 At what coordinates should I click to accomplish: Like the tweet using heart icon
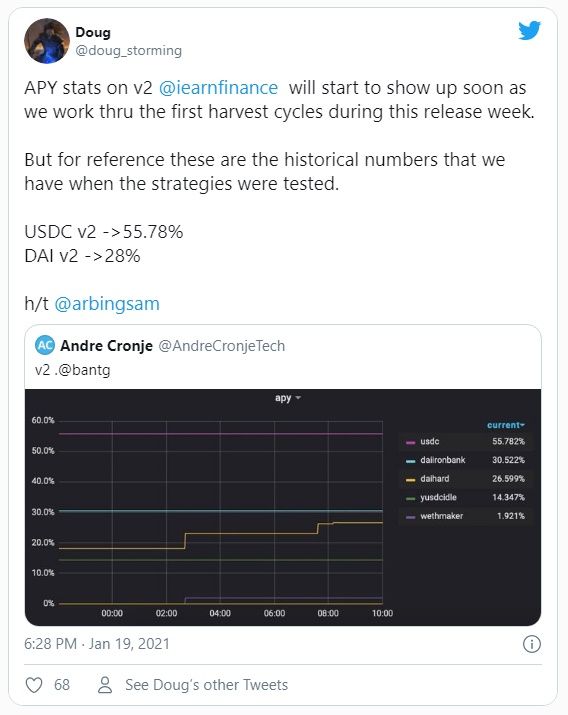click(34, 685)
